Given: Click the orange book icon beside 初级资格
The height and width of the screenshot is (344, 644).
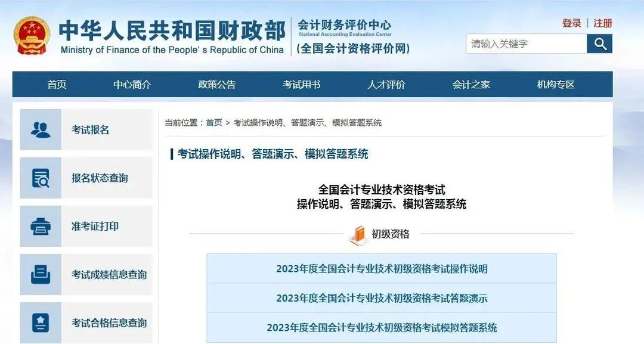Looking at the screenshot, I should [x=358, y=235].
